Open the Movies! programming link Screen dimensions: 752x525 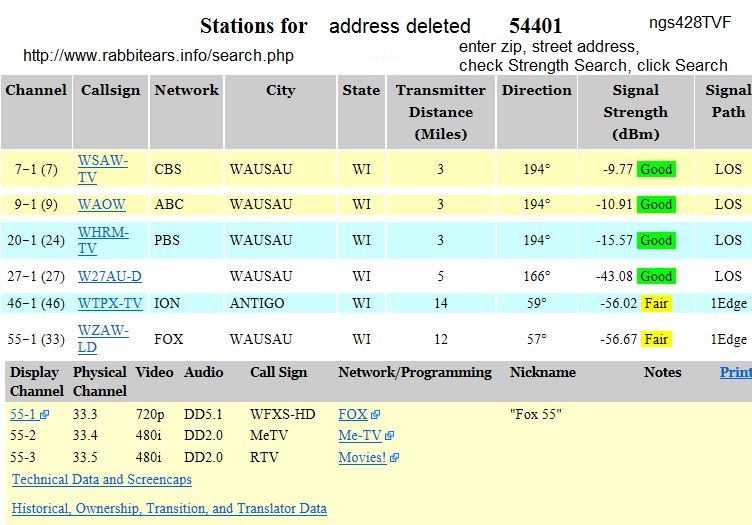[362, 458]
